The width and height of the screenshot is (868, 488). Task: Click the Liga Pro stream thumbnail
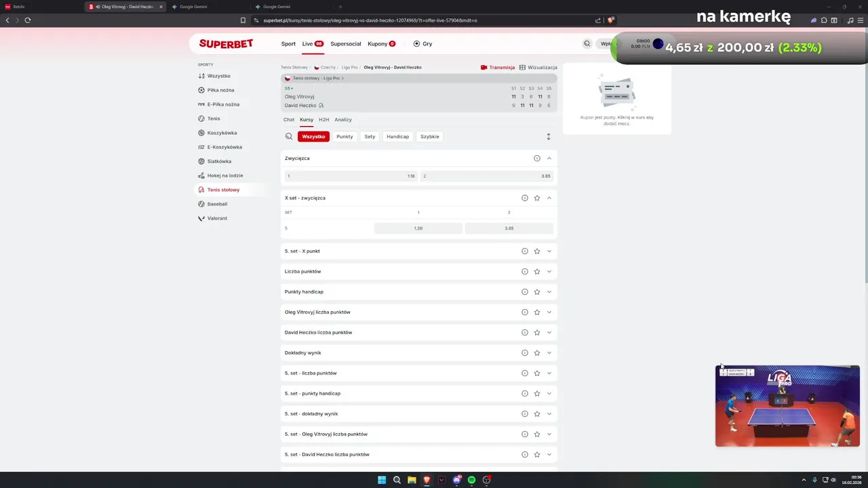787,406
